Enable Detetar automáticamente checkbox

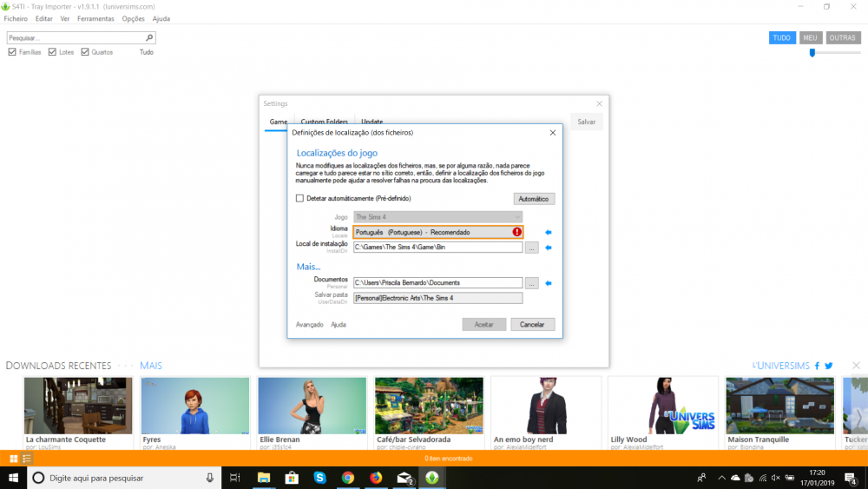299,198
